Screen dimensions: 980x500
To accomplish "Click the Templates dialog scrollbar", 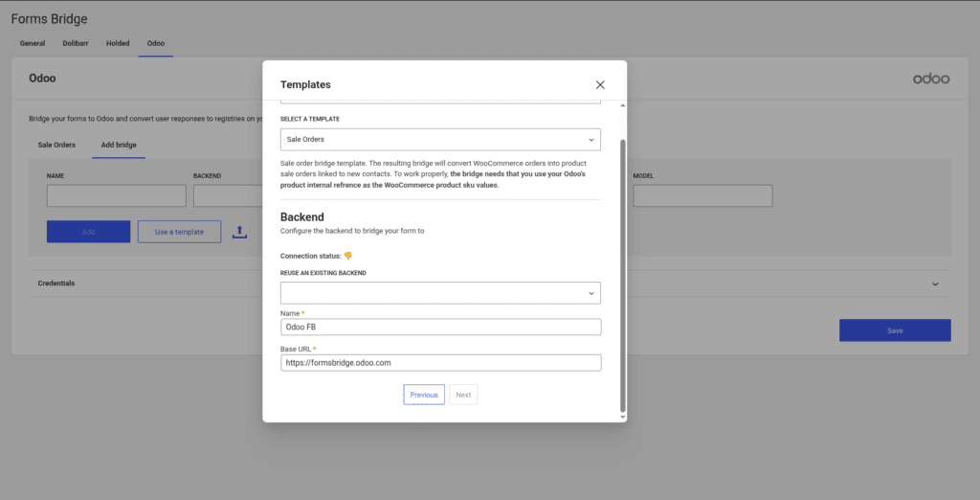I will coord(622,275).
